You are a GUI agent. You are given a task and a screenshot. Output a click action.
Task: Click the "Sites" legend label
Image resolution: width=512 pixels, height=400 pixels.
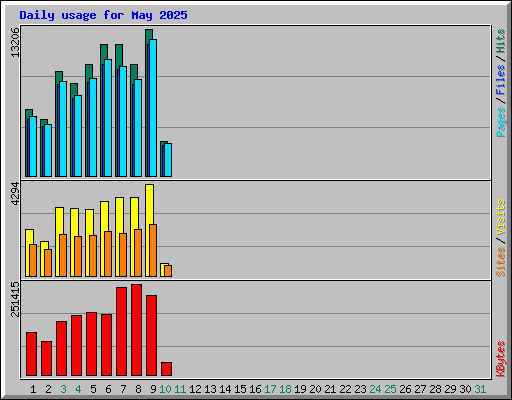(501, 262)
